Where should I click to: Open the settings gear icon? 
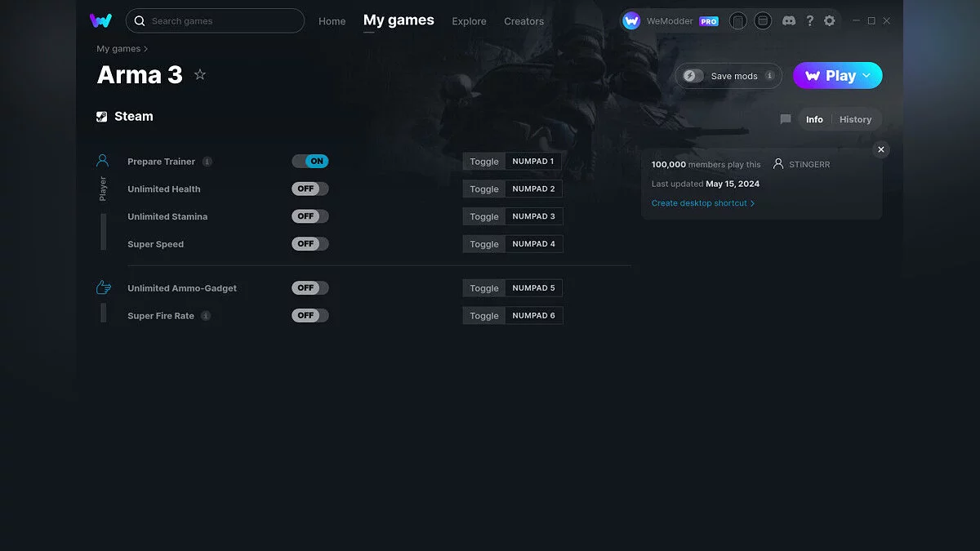[x=830, y=21]
